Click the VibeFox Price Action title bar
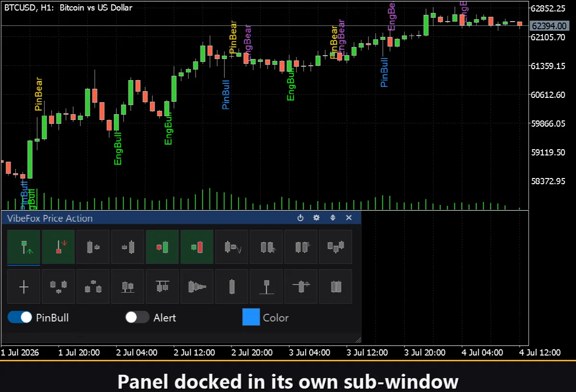 pyautogui.click(x=181, y=218)
